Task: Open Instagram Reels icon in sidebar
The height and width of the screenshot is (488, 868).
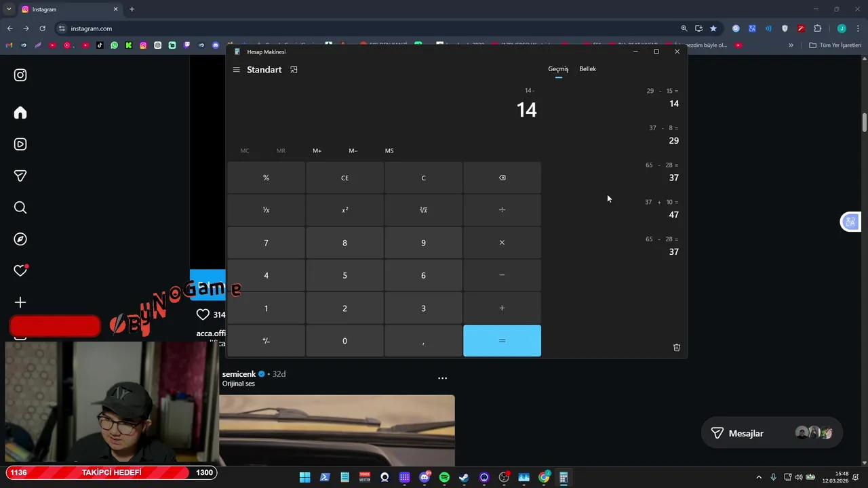Action: click(20, 144)
